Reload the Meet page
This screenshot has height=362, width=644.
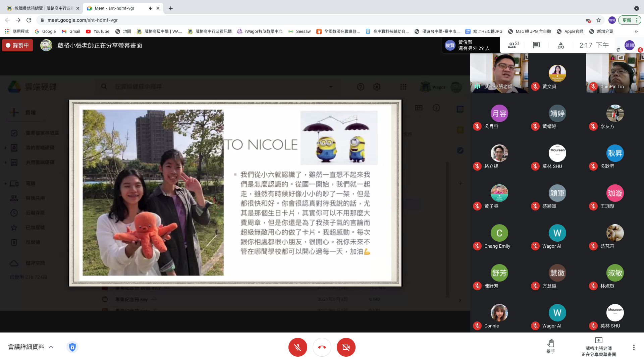(29, 20)
